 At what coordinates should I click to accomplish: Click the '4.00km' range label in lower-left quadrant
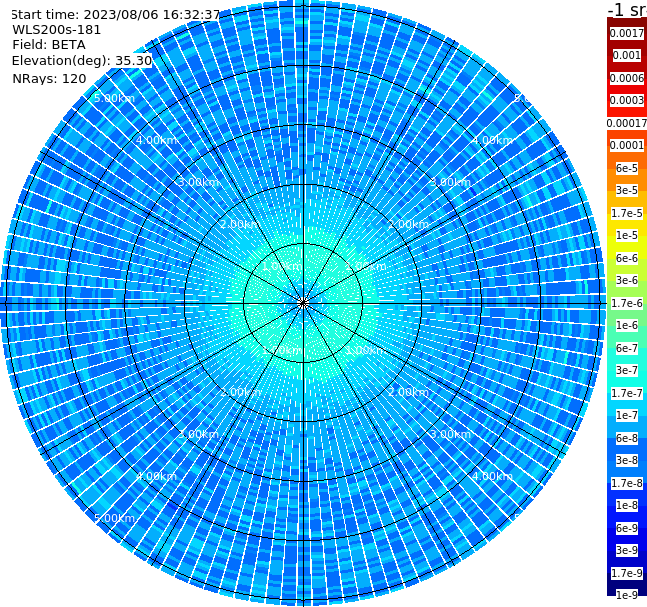(x=156, y=476)
